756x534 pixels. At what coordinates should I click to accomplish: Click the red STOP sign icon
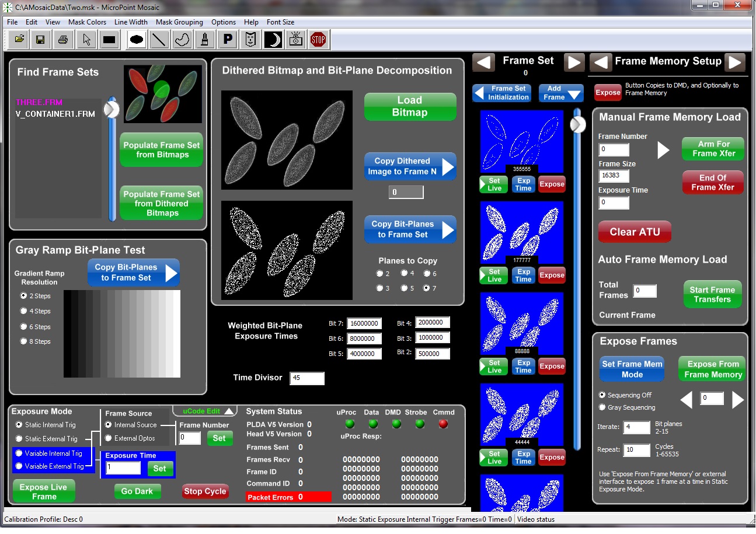point(318,40)
